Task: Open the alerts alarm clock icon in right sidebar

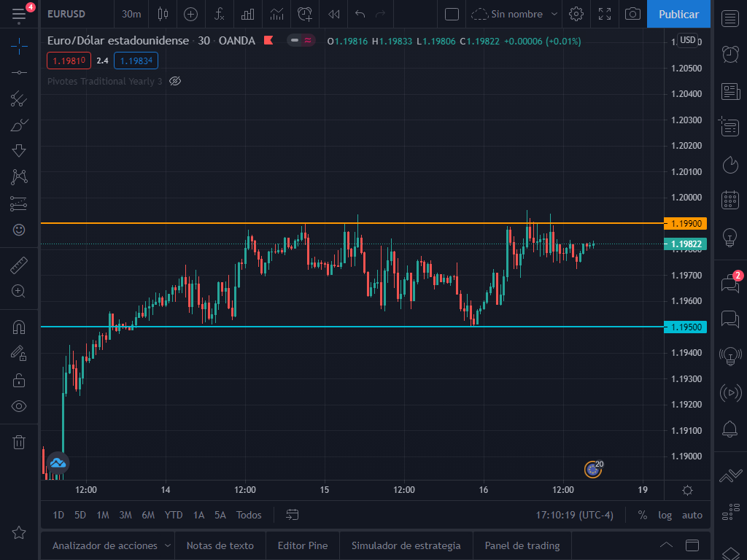Action: click(729, 53)
